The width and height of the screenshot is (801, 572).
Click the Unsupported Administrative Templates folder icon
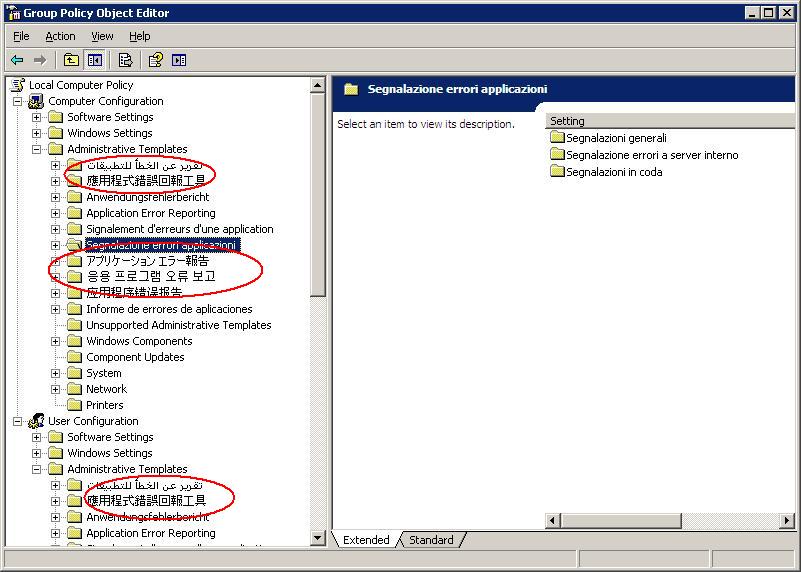click(75, 325)
